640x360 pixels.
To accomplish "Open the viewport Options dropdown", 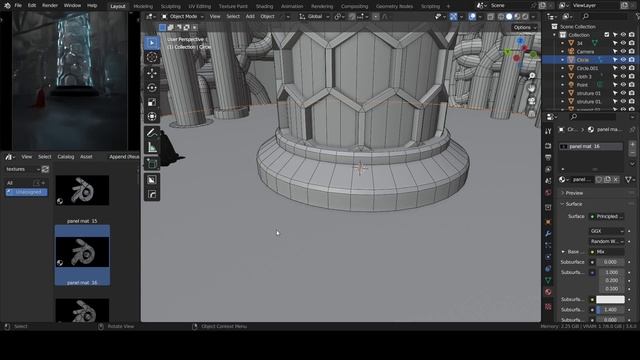I will (x=524, y=28).
